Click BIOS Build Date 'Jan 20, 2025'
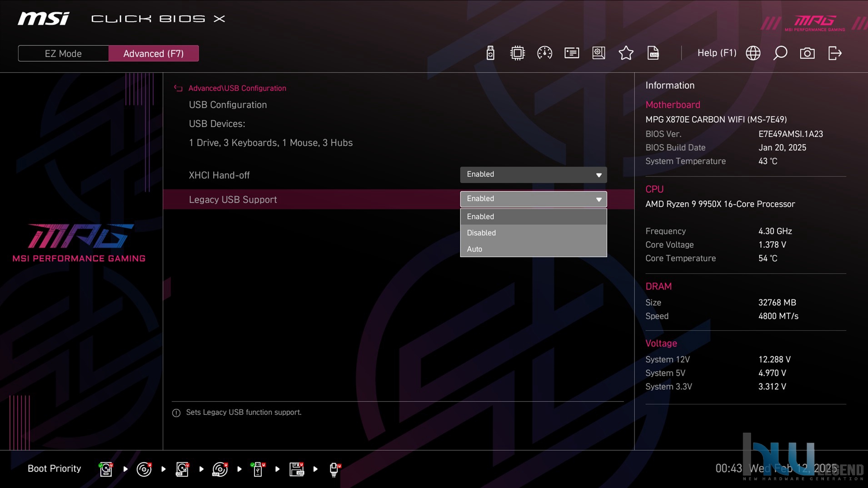The image size is (868, 488). [782, 148]
